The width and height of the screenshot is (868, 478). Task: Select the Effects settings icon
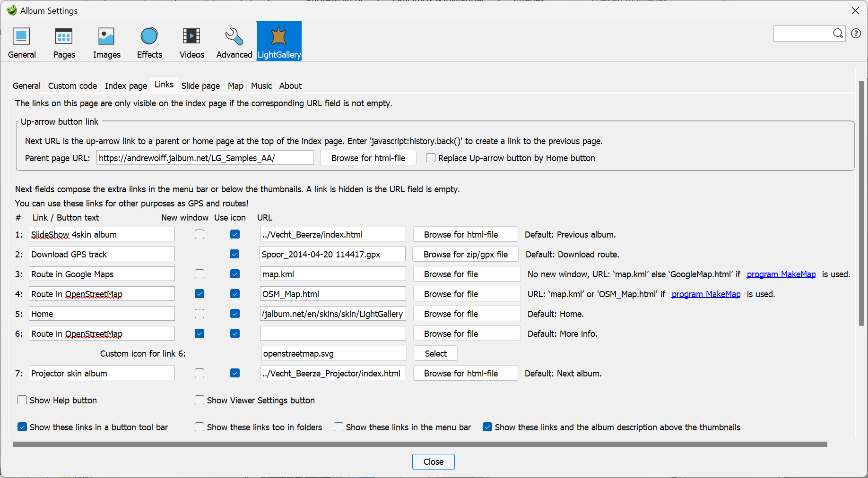coord(149,42)
